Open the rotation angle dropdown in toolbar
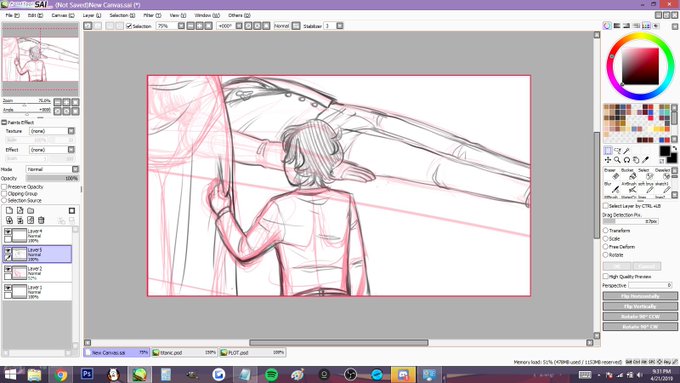The image size is (680, 383). 239,26
